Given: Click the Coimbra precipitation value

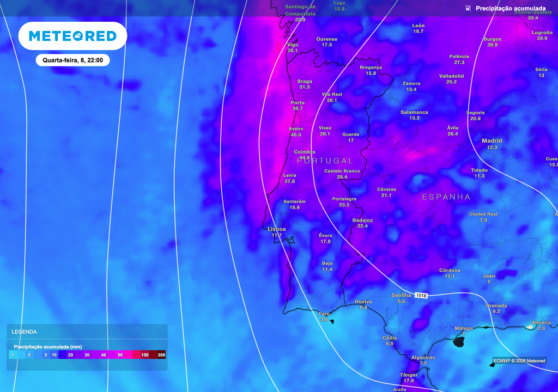Looking at the screenshot, I should click(304, 158).
